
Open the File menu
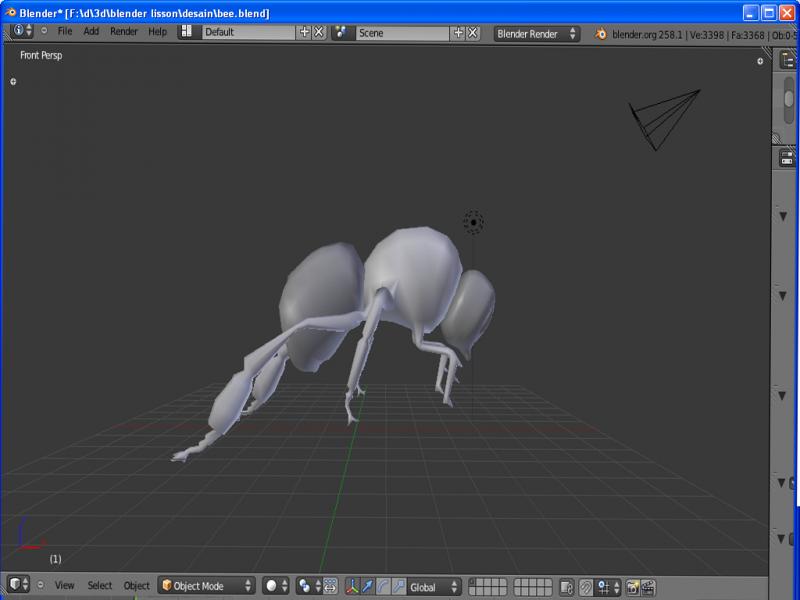65,32
